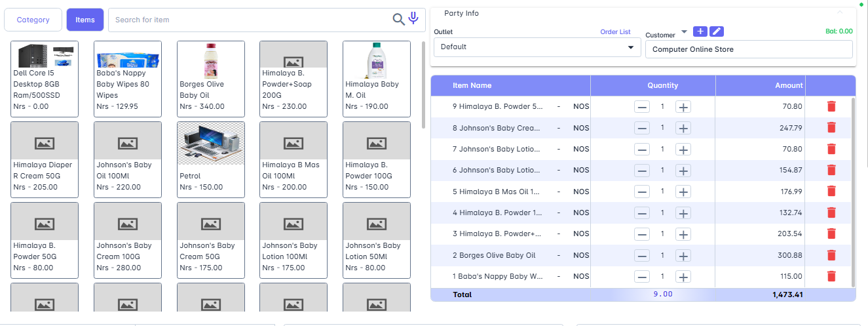Add Johnson's Baby Oil 100Ml item
The height and width of the screenshot is (326, 868).
(128, 159)
